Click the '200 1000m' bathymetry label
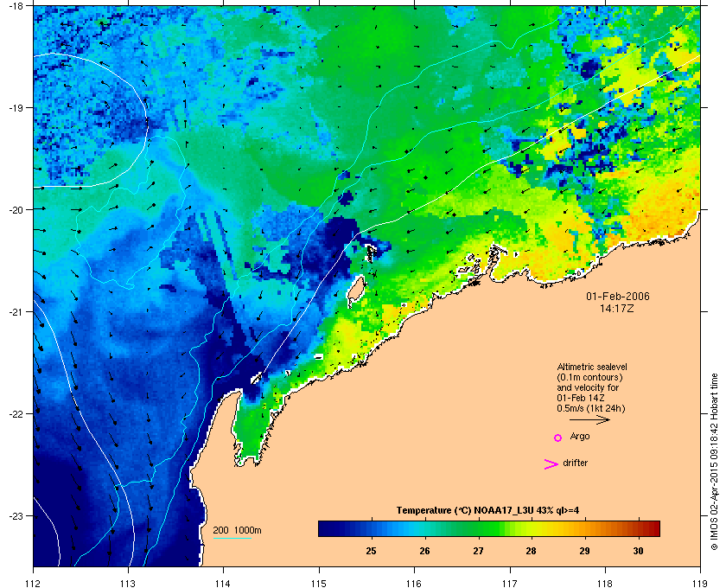 pos(237,531)
